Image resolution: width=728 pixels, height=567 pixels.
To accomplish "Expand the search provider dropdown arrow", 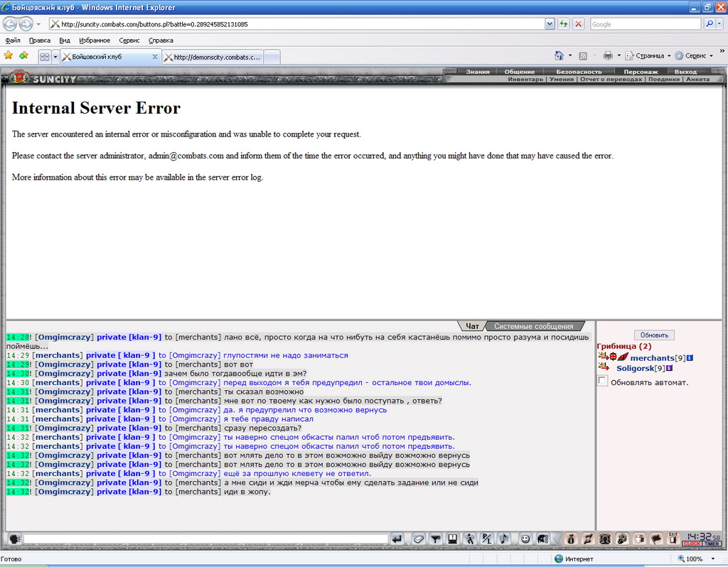I will click(x=719, y=23).
